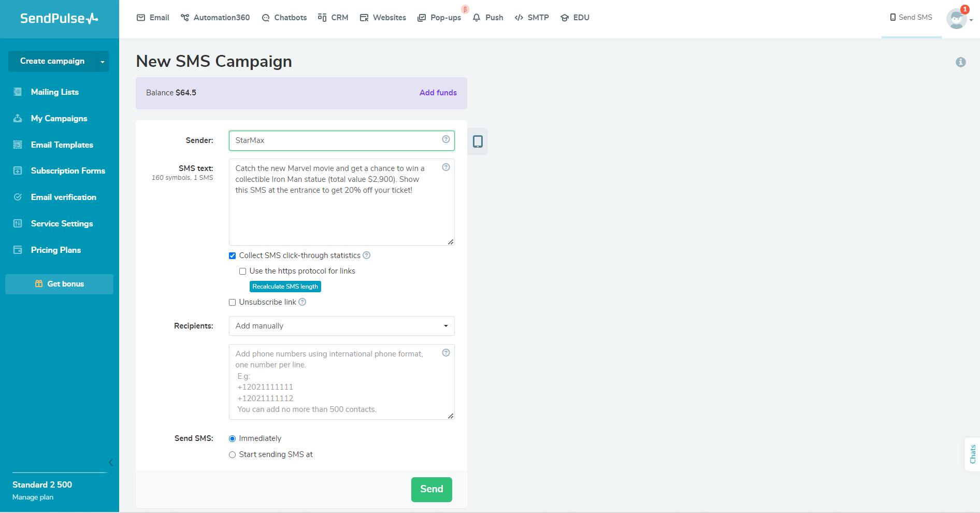Image resolution: width=980 pixels, height=513 pixels.
Task: Uncheck Collect SMS click-through statistics
Action: (233, 255)
